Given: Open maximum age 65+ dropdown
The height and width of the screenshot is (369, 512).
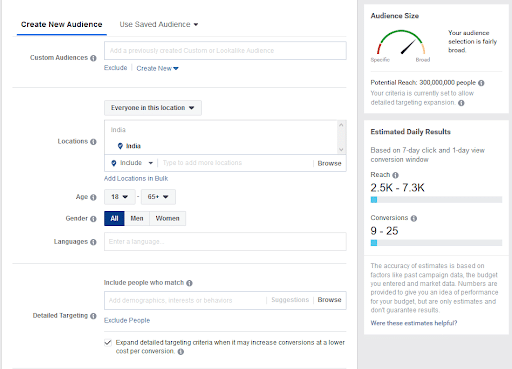Looking at the screenshot, I should (x=158, y=197).
